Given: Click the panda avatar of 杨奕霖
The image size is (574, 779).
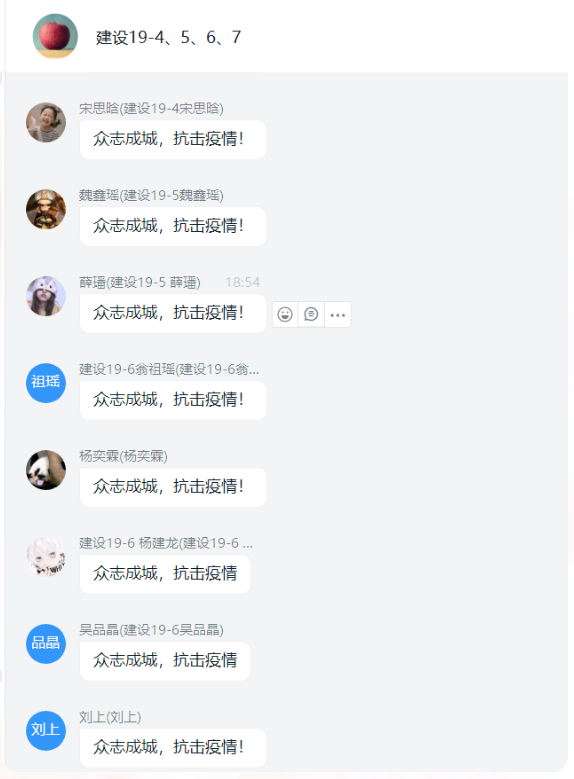Looking at the screenshot, I should click(46, 470).
